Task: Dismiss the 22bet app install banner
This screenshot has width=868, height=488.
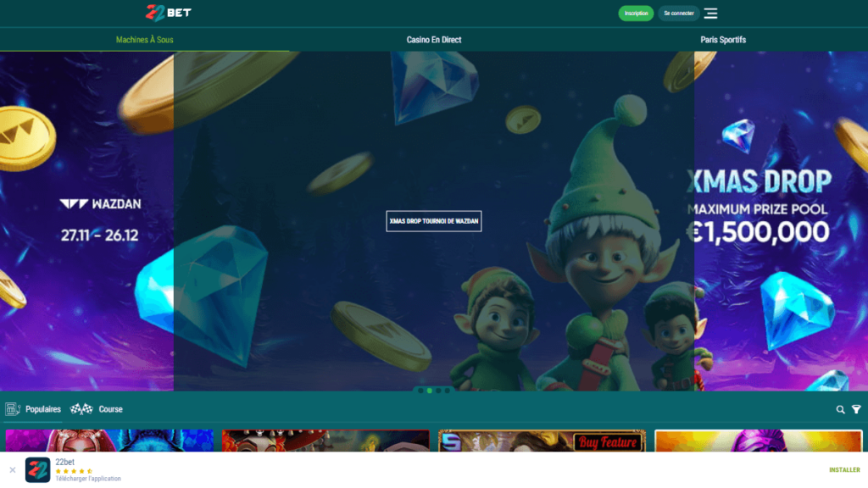Action: pos(12,469)
